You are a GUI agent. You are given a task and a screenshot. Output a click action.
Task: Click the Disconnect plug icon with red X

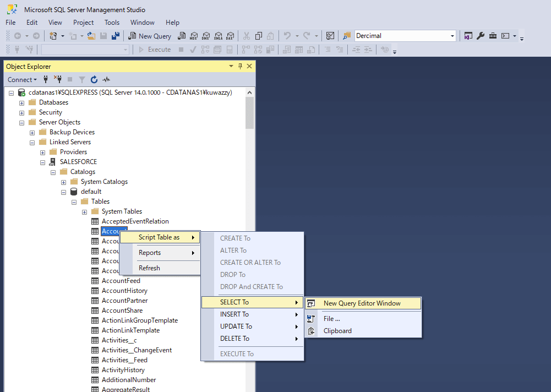tap(58, 79)
